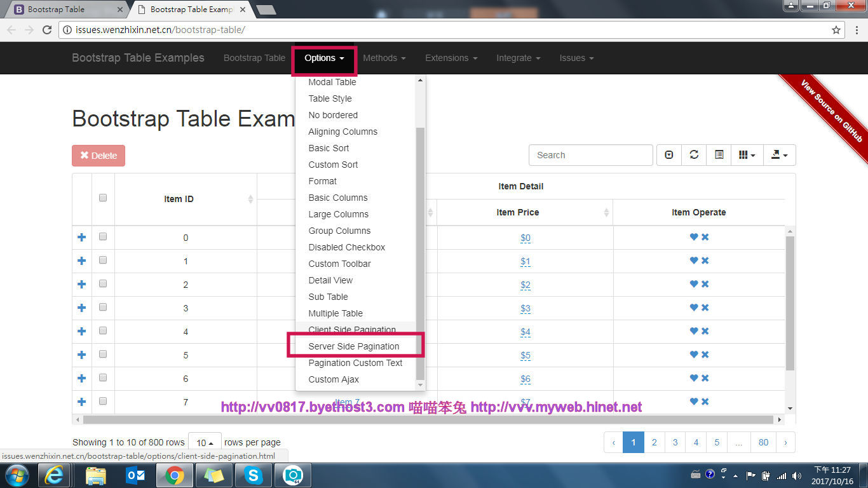Select Detail View menu item
The width and height of the screenshot is (868, 488).
[330, 280]
